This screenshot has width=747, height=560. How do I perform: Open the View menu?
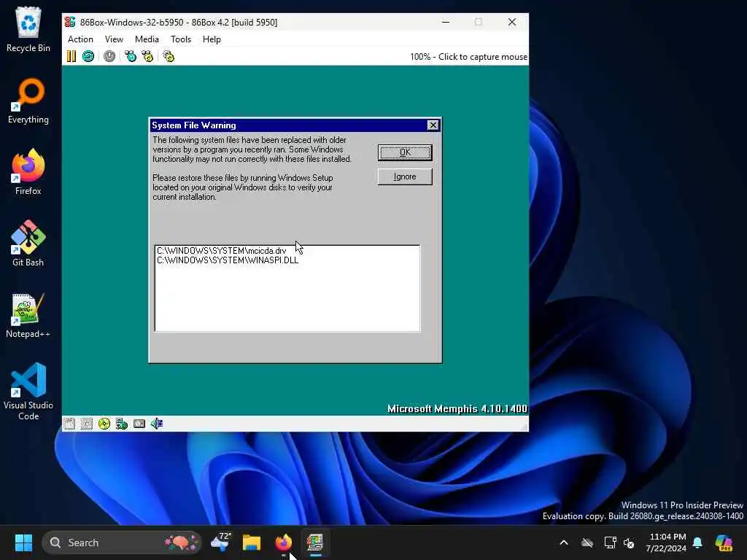[114, 39]
